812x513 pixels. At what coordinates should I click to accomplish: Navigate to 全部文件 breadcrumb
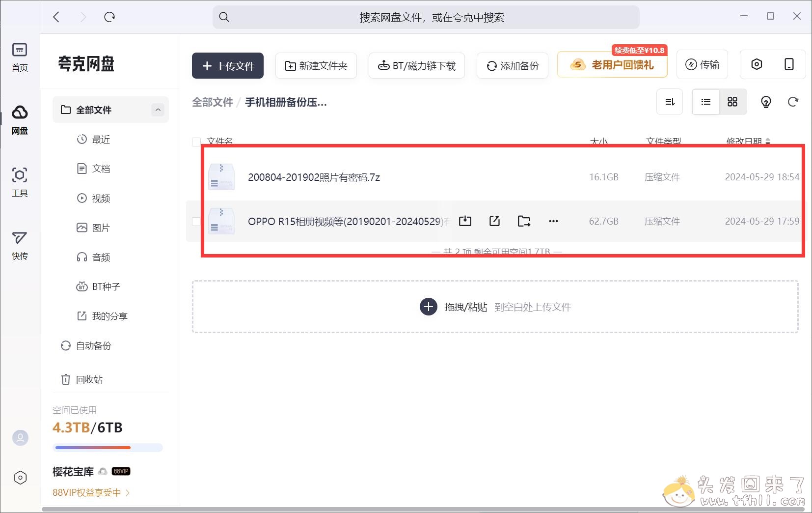point(213,102)
